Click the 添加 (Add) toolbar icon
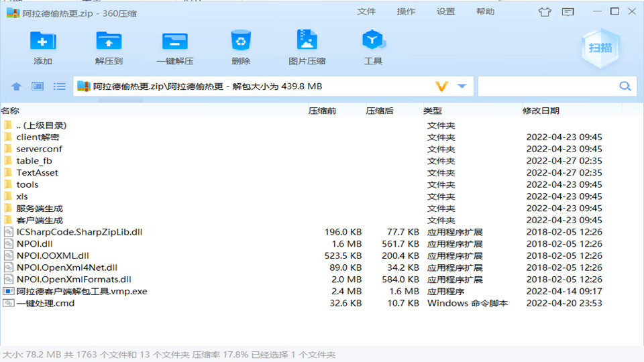This screenshot has width=644, height=362. (43, 41)
